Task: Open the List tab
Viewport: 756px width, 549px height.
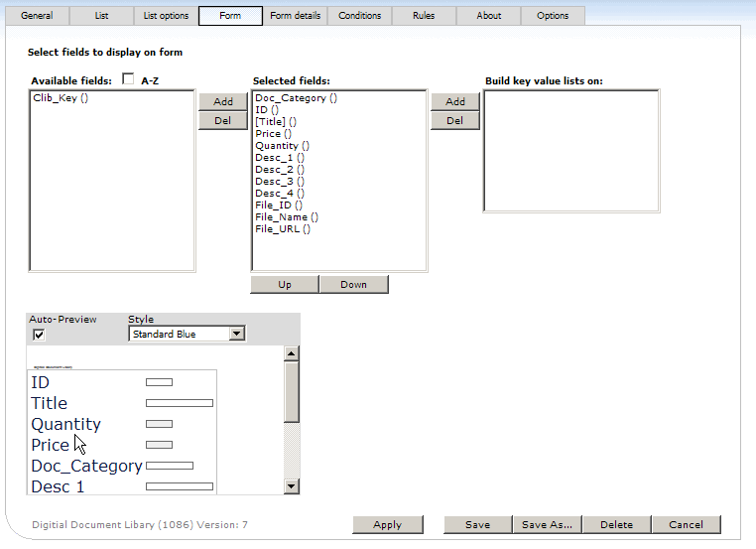Action: pyautogui.click(x=102, y=16)
